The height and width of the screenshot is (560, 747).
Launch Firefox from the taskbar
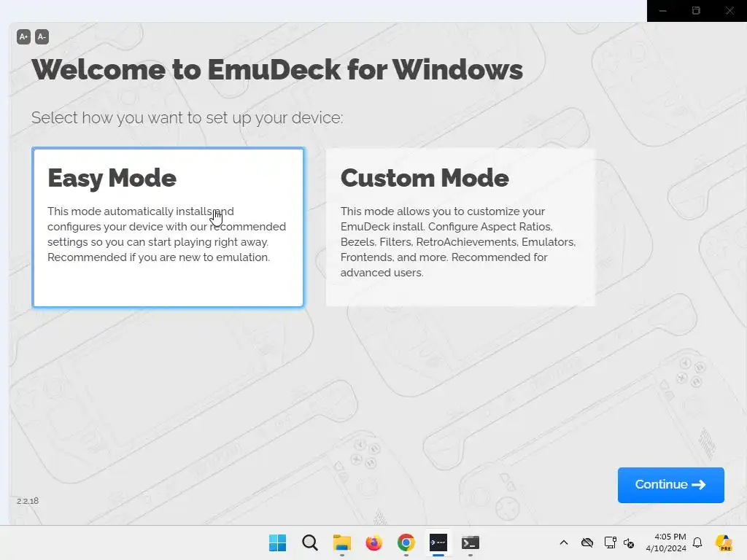(x=374, y=542)
